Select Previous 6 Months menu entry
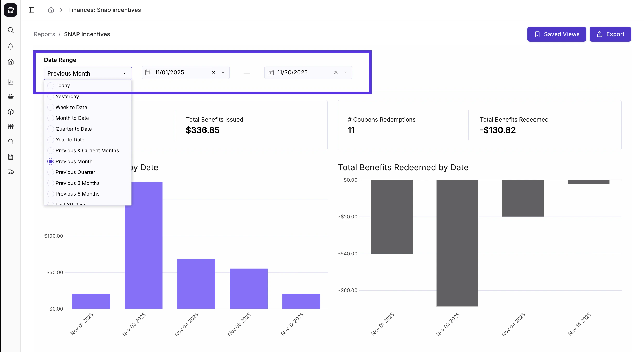644x352 pixels. pyautogui.click(x=78, y=194)
